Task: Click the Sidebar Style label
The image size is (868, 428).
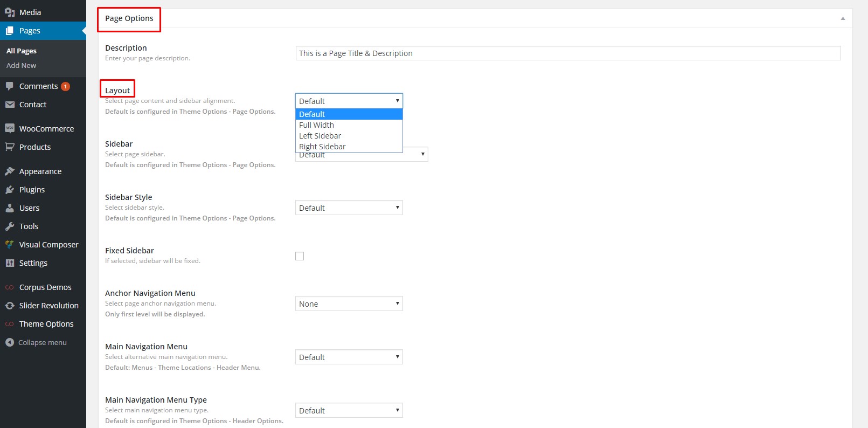Action: (129, 197)
